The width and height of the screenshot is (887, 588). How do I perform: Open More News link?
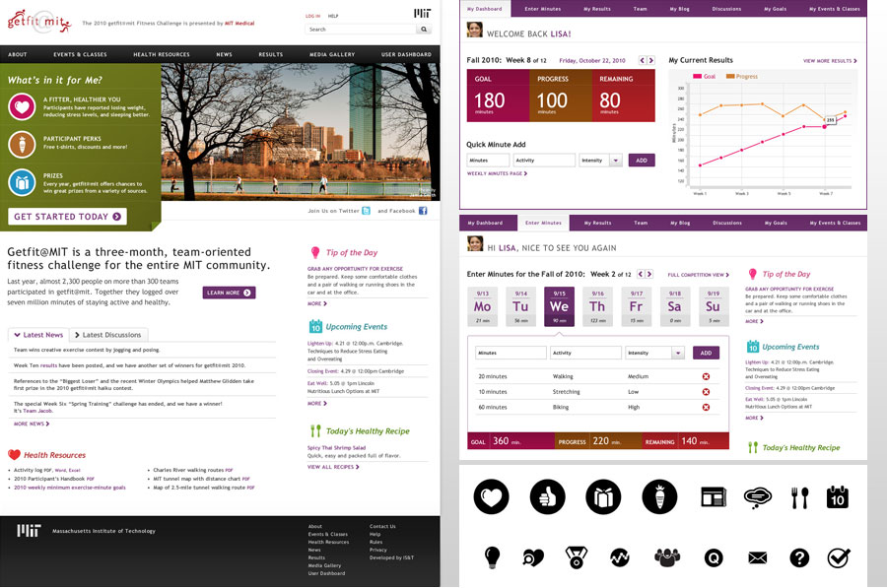tap(32, 424)
